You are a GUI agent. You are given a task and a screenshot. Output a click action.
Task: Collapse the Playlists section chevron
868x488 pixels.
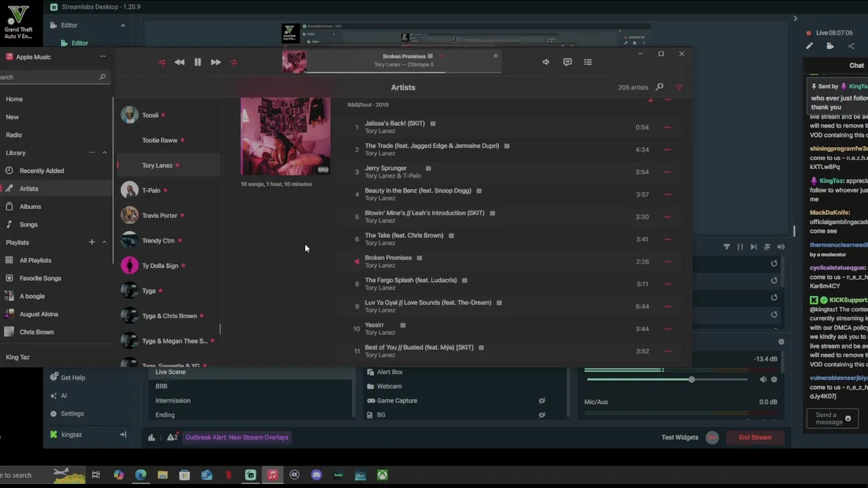click(104, 243)
